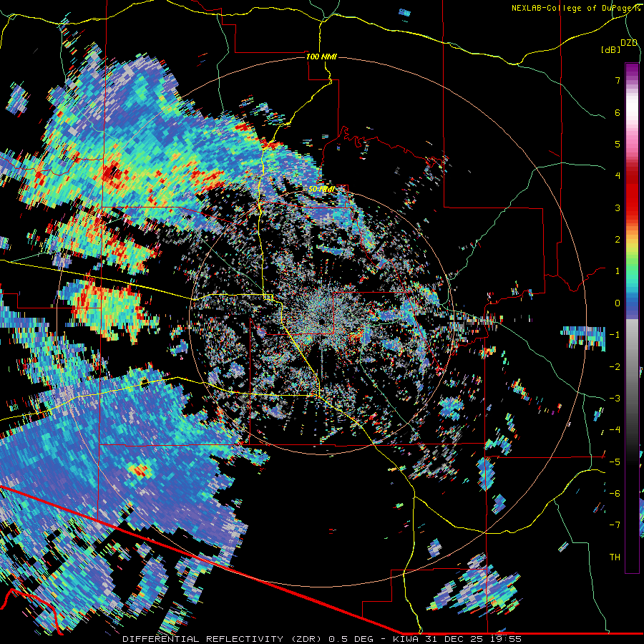Click the -3 value on the dB scale

(615, 399)
